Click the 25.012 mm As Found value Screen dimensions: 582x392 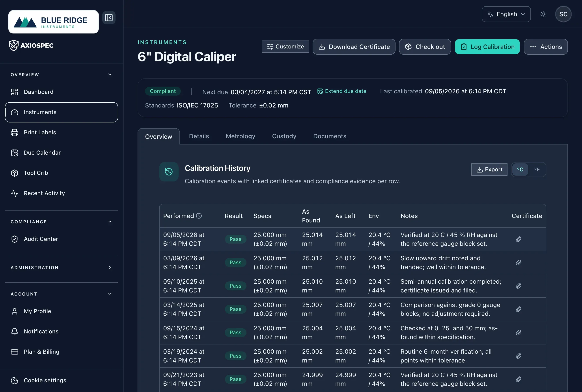coord(312,263)
